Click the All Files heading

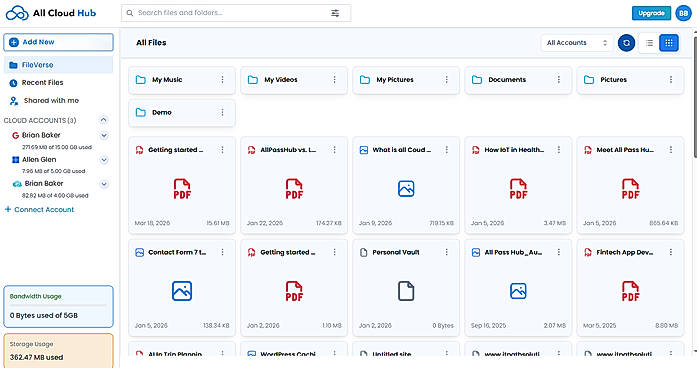(151, 43)
